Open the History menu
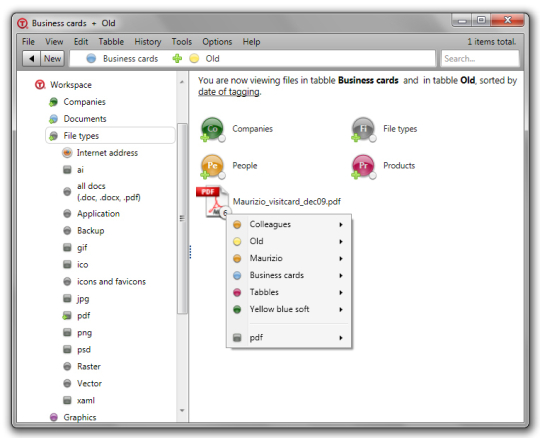 click(x=148, y=42)
